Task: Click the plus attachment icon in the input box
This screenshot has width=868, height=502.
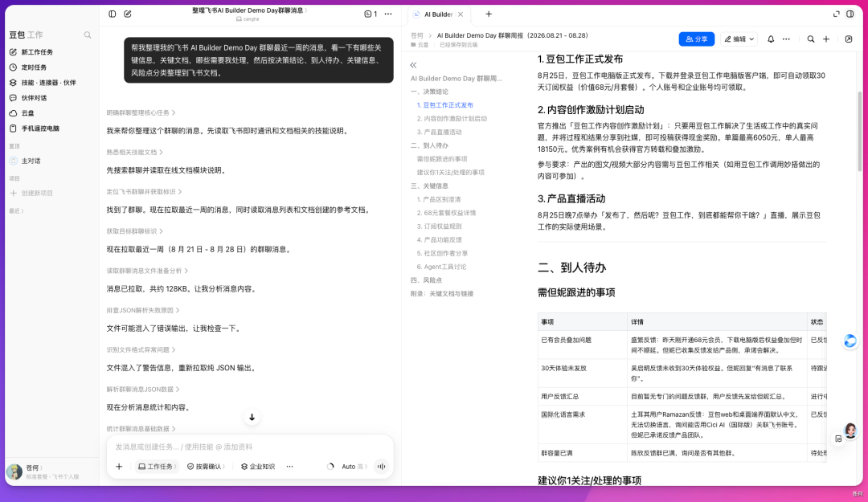Action: 119,467
